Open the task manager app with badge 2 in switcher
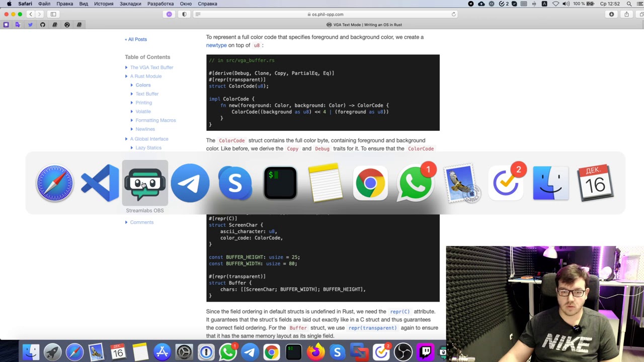The height and width of the screenshot is (362, 644). point(506,183)
